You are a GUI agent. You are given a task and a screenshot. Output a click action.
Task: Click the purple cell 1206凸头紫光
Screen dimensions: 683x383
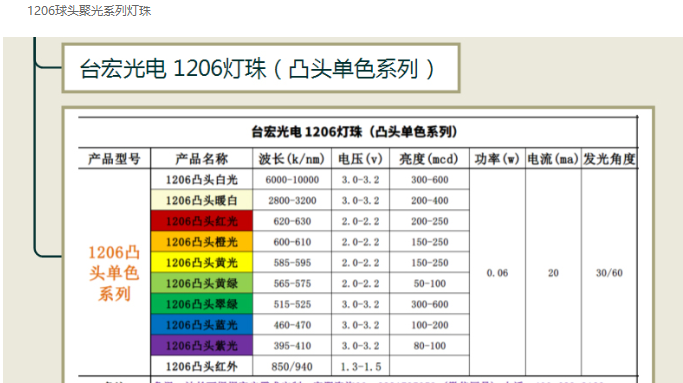click(202, 346)
